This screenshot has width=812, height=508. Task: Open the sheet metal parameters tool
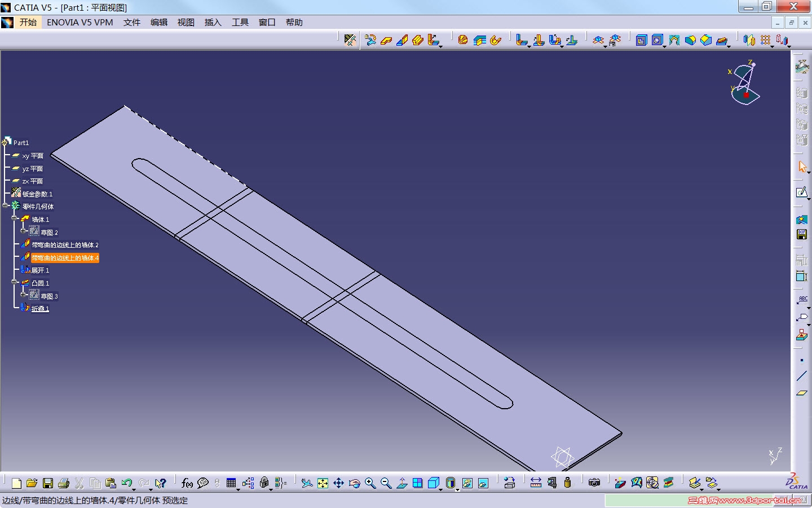click(350, 40)
